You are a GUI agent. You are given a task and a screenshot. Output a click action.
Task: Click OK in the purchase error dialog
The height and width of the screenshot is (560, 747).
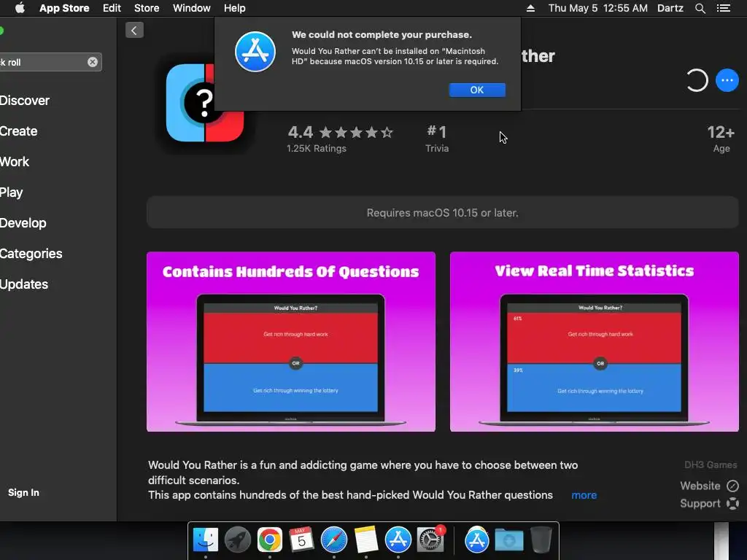(477, 90)
